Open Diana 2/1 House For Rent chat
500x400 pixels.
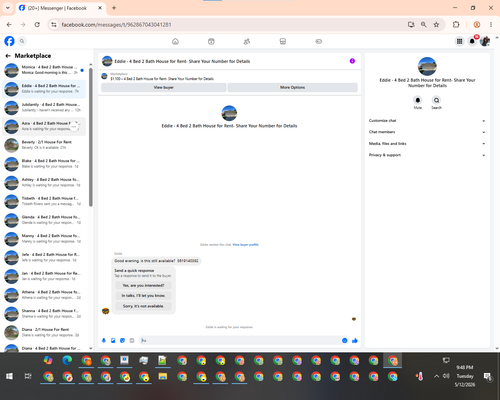pyautogui.click(x=44, y=332)
